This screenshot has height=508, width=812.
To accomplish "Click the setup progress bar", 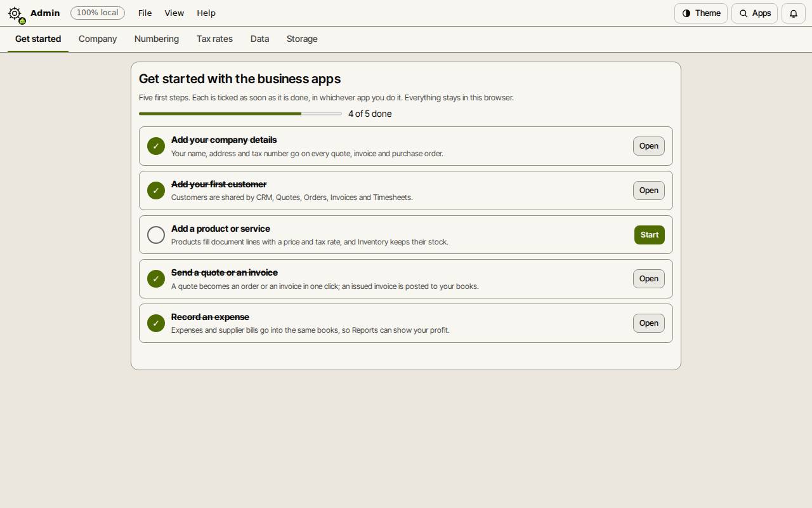I will tap(240, 114).
